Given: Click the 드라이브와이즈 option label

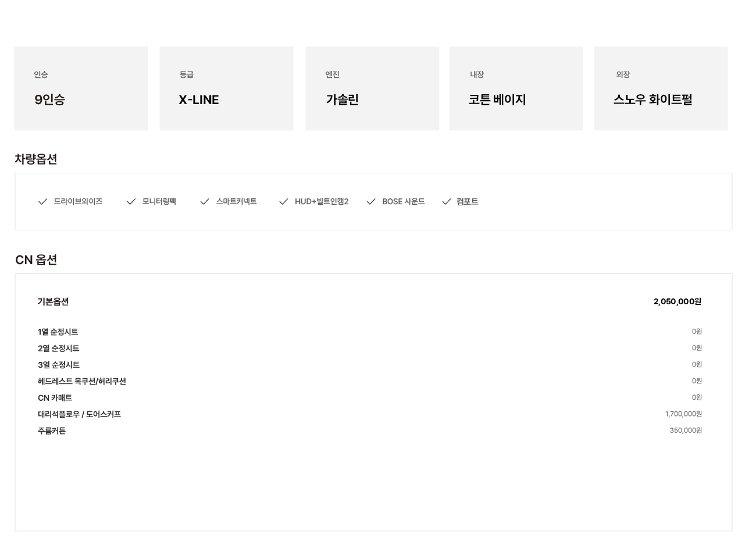Looking at the screenshot, I should tap(78, 201).
